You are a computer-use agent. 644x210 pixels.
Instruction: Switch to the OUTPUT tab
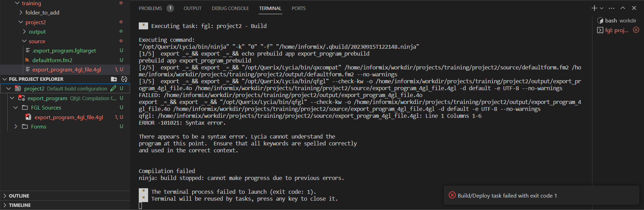click(192, 8)
